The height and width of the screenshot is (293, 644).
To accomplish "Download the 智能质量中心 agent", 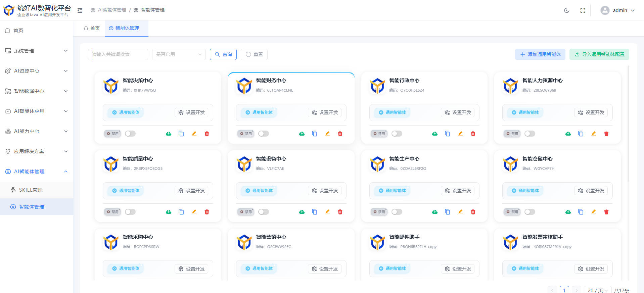I will pyautogui.click(x=169, y=212).
